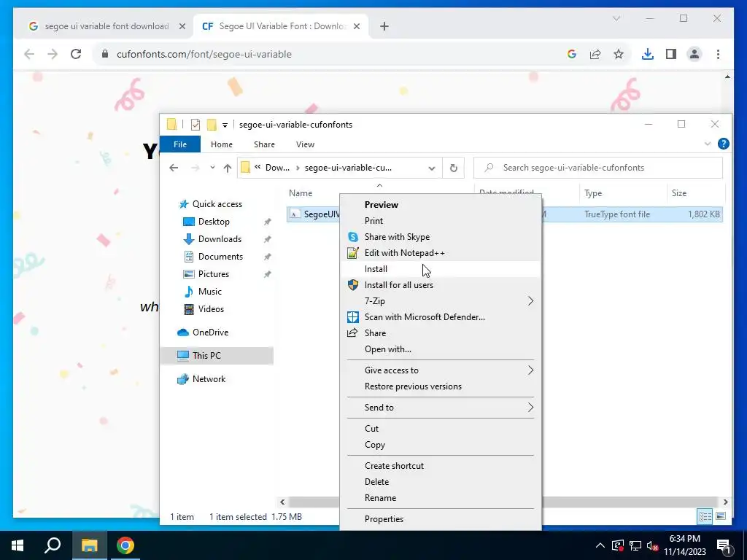Open the Share ribbon tab
The width and height of the screenshot is (747, 560).
264,144
